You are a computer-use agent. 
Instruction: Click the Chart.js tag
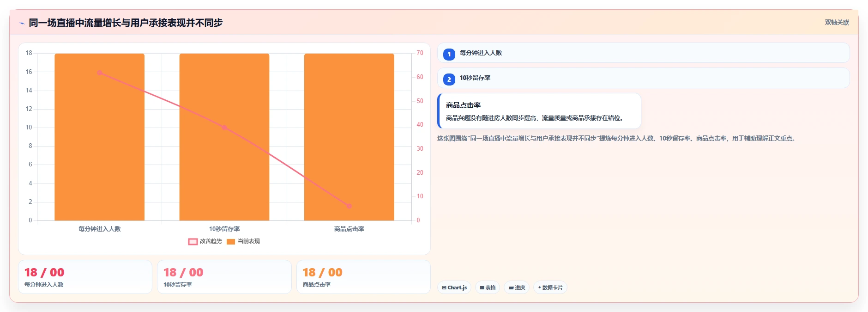tap(454, 288)
